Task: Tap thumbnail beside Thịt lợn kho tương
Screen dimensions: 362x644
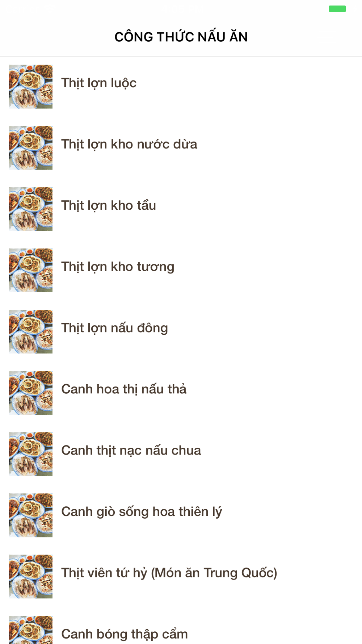Action: click(30, 270)
